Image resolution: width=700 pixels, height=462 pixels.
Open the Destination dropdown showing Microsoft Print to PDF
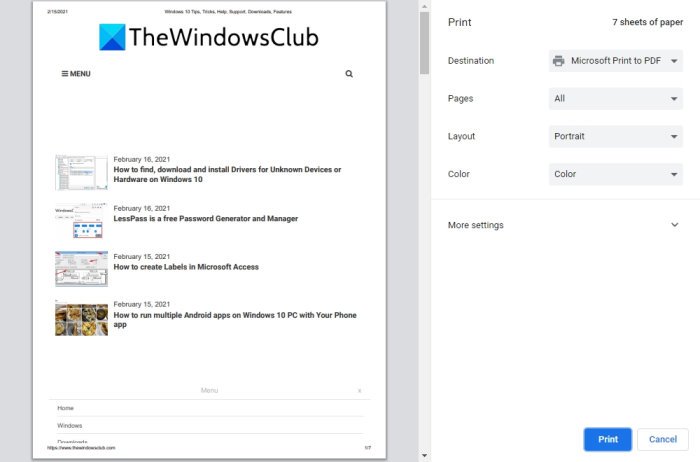[615, 61]
